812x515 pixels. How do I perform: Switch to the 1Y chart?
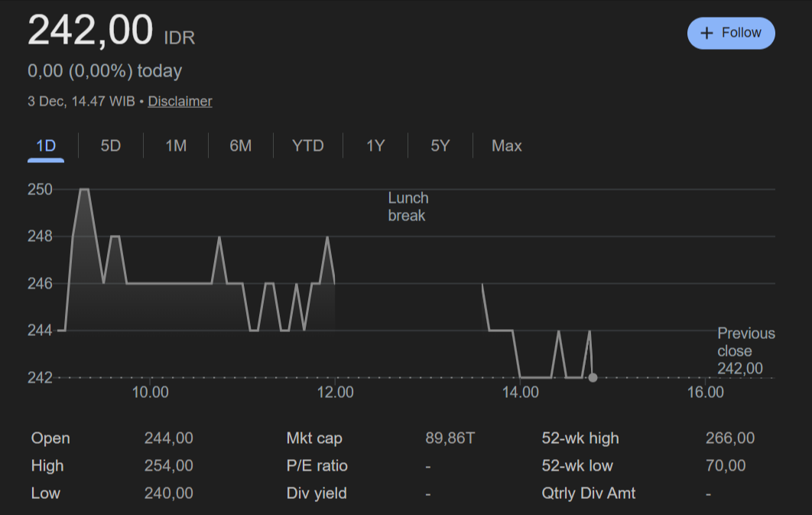click(x=375, y=145)
